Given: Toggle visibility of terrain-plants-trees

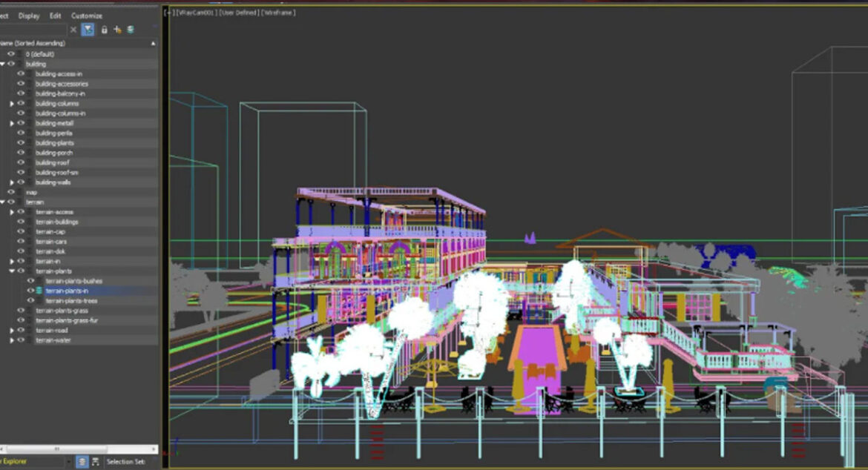Looking at the screenshot, I should (31, 300).
